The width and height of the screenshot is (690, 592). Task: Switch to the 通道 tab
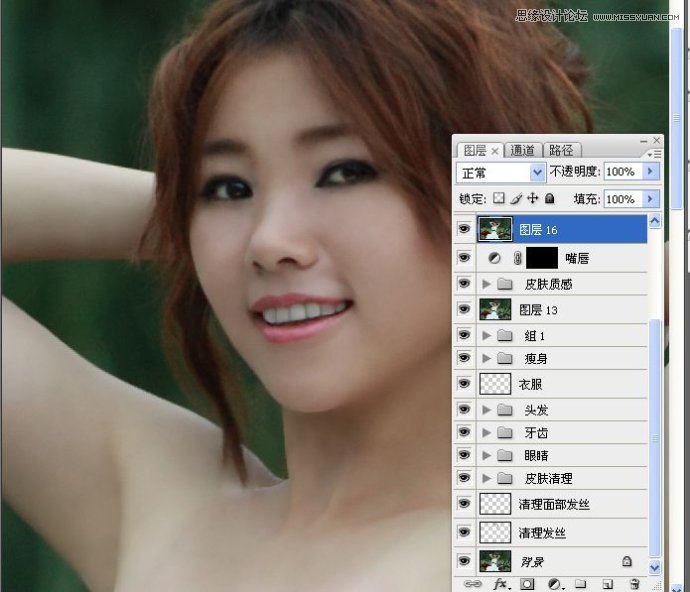point(522,151)
